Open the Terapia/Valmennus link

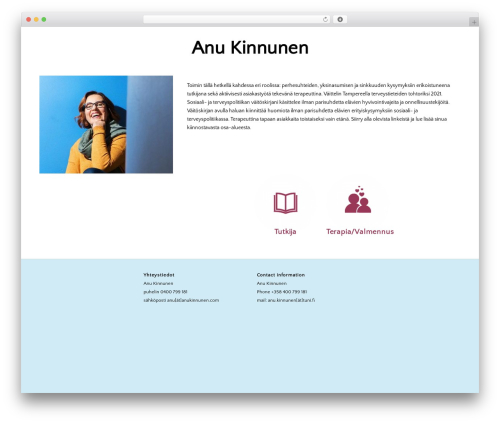pos(360,231)
